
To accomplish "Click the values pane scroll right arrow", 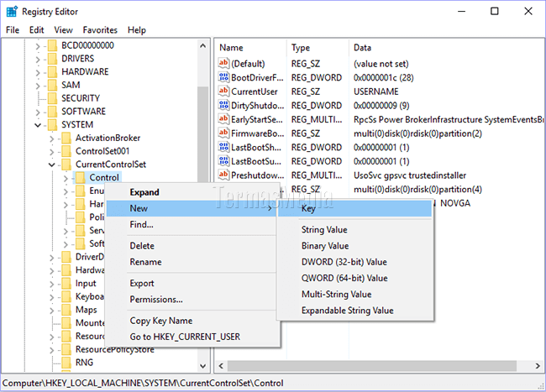I will pos(538,366).
